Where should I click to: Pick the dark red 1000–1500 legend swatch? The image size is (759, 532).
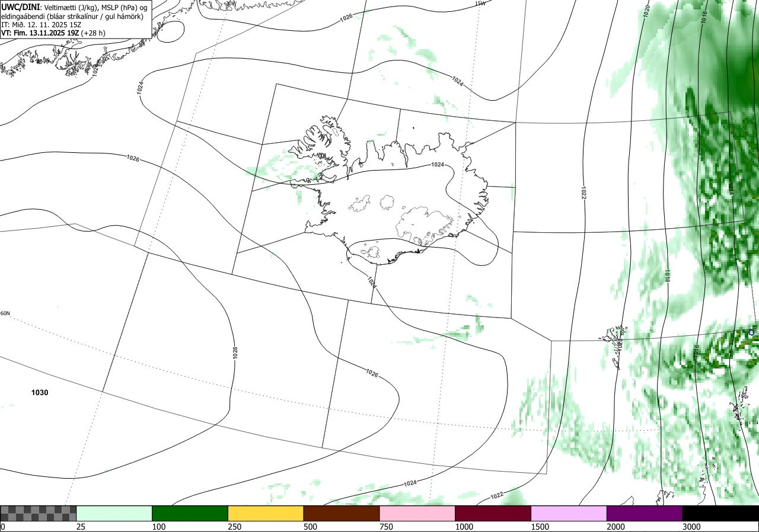[x=493, y=513]
